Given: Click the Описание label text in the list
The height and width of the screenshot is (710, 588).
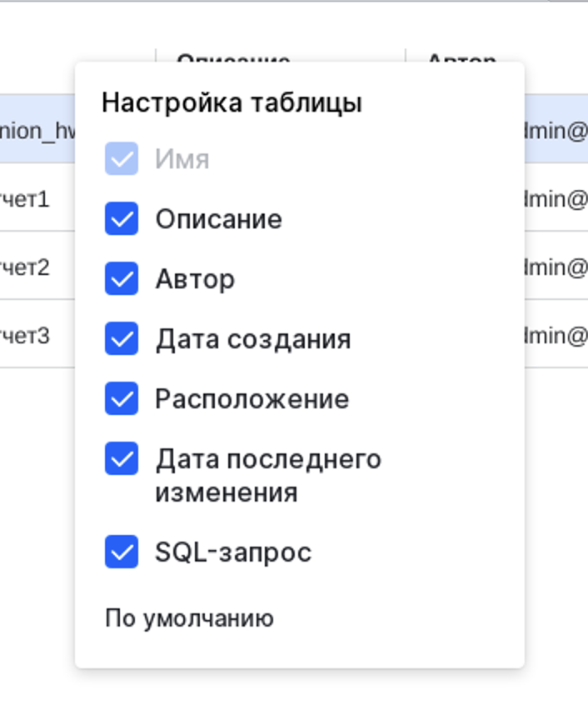Looking at the screenshot, I should [x=218, y=219].
